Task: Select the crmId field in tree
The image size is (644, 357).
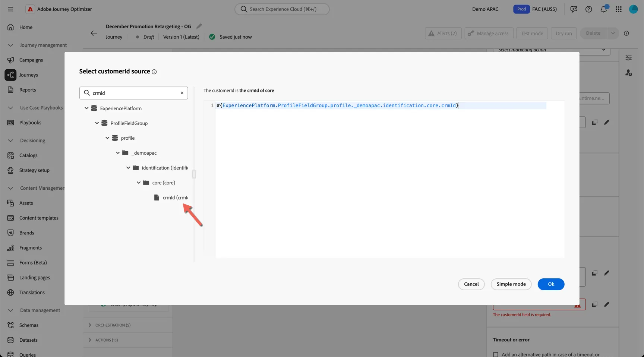Action: coord(171,198)
